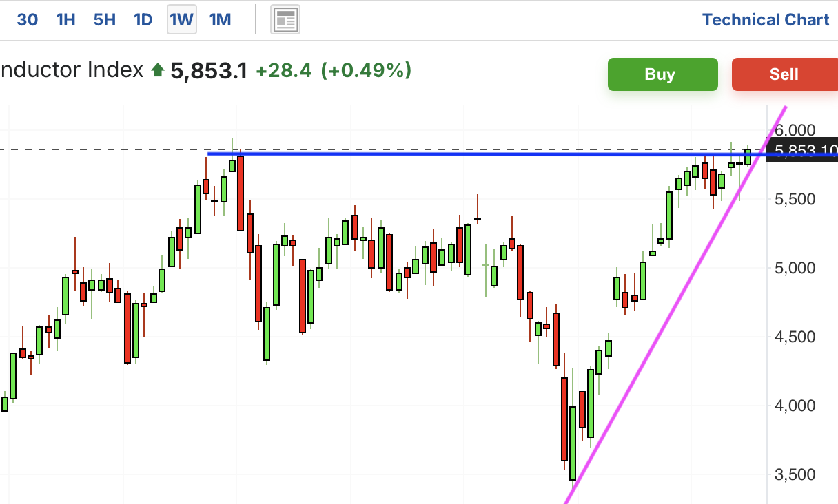Click the 4,500 price axis label
Image resolution: width=838 pixels, height=504 pixels.
795,337
